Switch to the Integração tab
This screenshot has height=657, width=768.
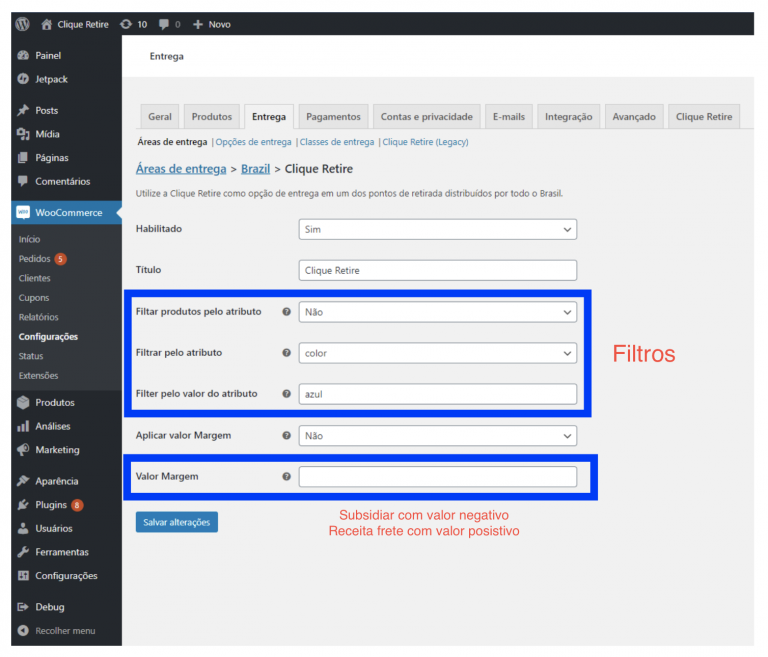568,117
